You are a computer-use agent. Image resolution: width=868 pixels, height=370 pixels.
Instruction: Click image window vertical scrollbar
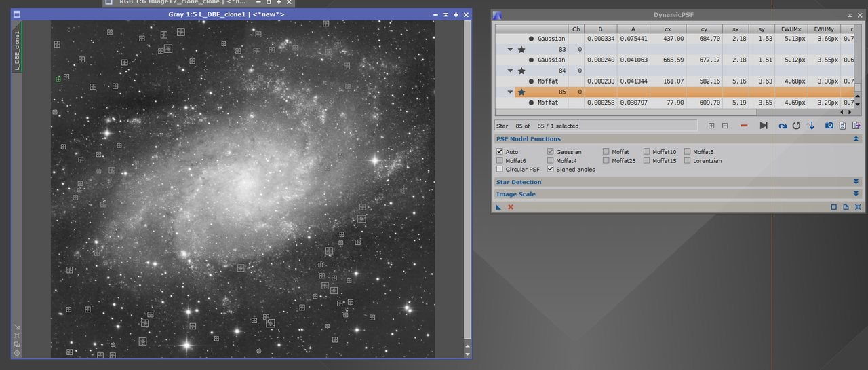click(467, 180)
